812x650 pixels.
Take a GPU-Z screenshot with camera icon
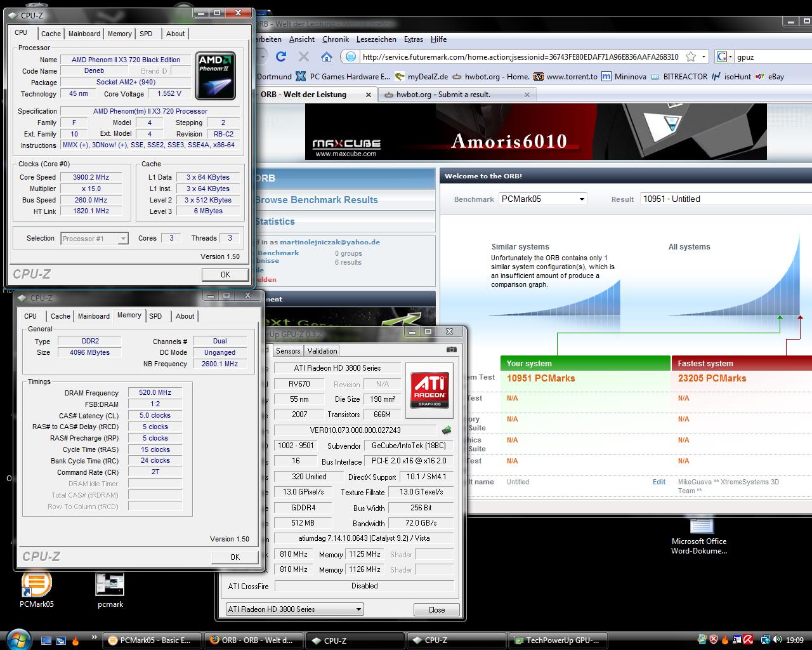pos(451,349)
